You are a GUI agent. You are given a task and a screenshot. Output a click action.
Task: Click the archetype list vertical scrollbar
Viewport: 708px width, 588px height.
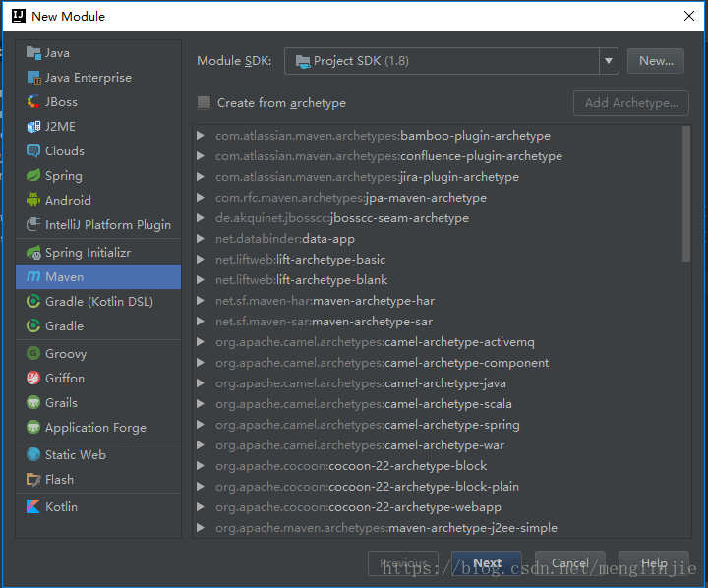pos(686,194)
